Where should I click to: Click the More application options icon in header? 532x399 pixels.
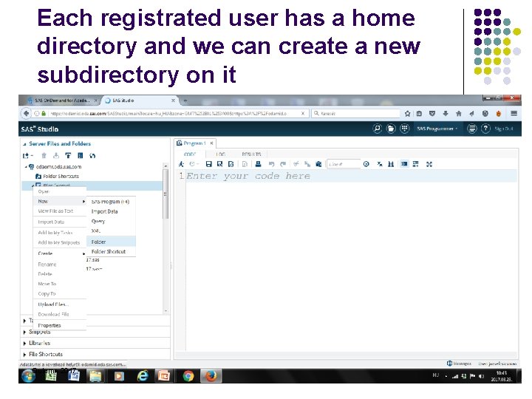coord(472,129)
